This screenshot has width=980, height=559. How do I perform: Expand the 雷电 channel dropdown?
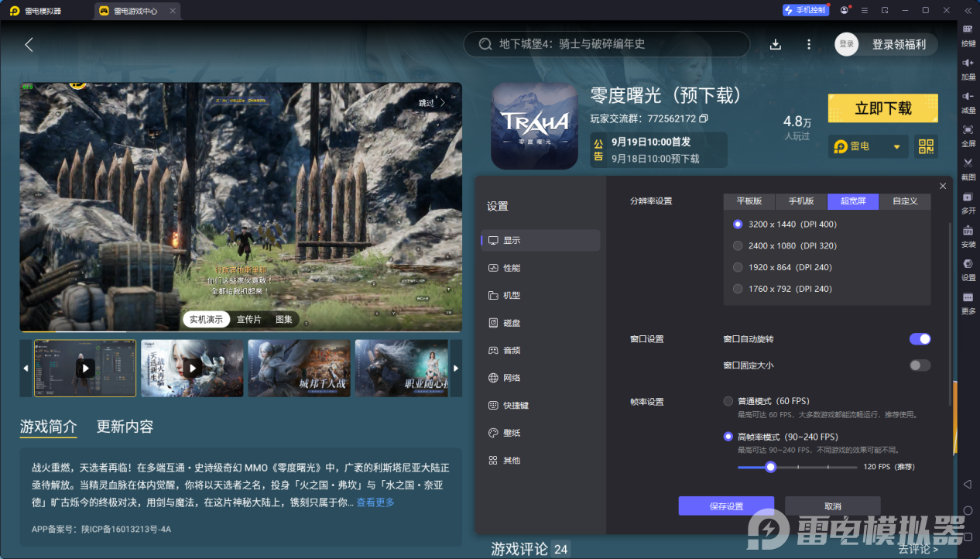(x=897, y=146)
